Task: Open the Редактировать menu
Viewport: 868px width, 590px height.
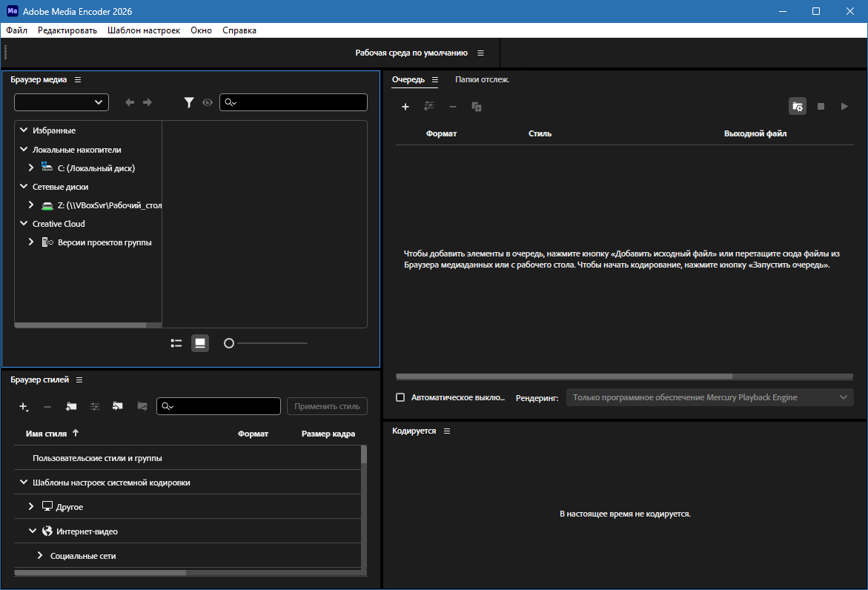Action: click(x=67, y=30)
